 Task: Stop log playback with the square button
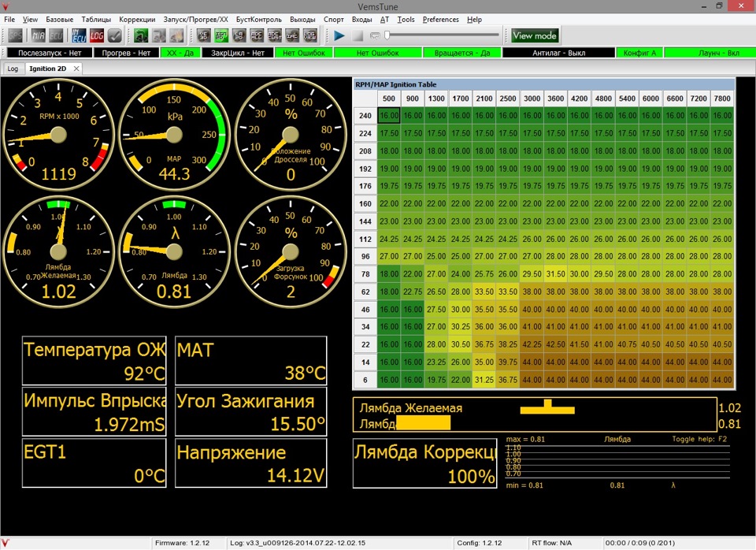(x=358, y=35)
